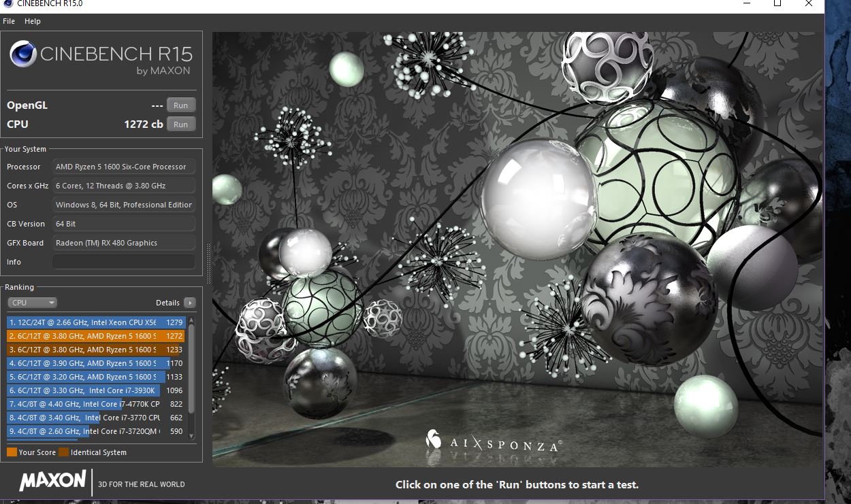
Task: Click the rendered benchmark scene image
Action: pos(517,249)
